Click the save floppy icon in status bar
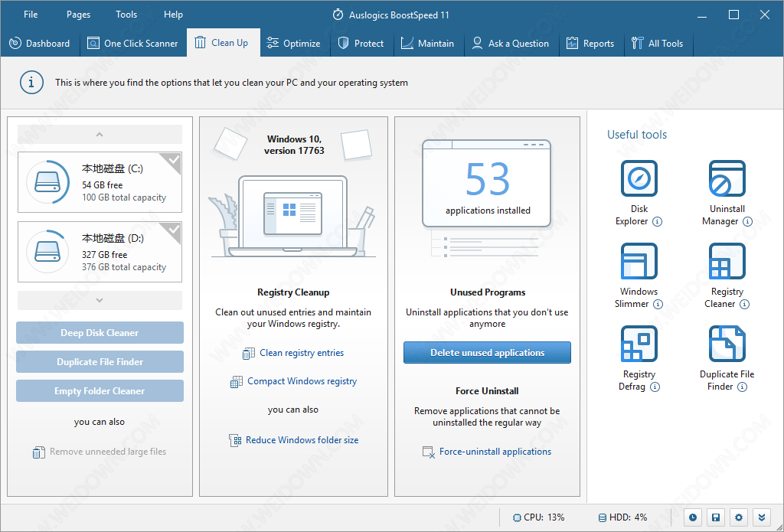 point(716,517)
